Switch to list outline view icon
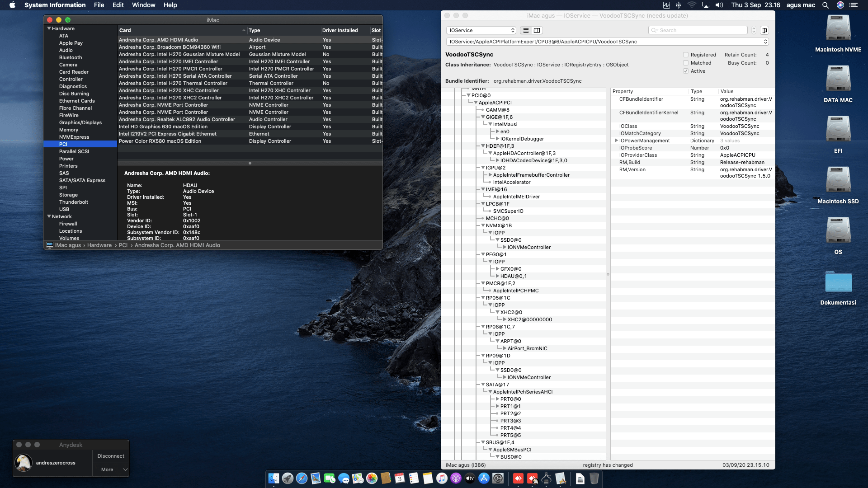Screen dimensions: 868x488 pos(526,30)
